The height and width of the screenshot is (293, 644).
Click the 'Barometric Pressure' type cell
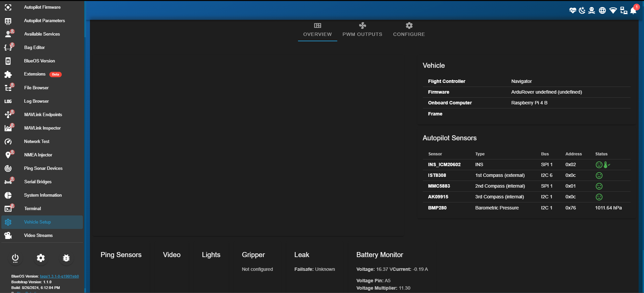(x=497, y=208)
